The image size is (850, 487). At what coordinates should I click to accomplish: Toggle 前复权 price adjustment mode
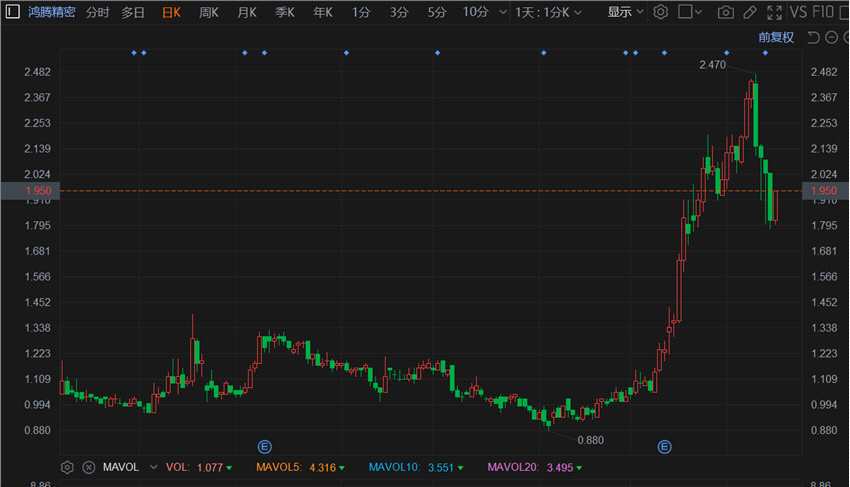(776, 37)
